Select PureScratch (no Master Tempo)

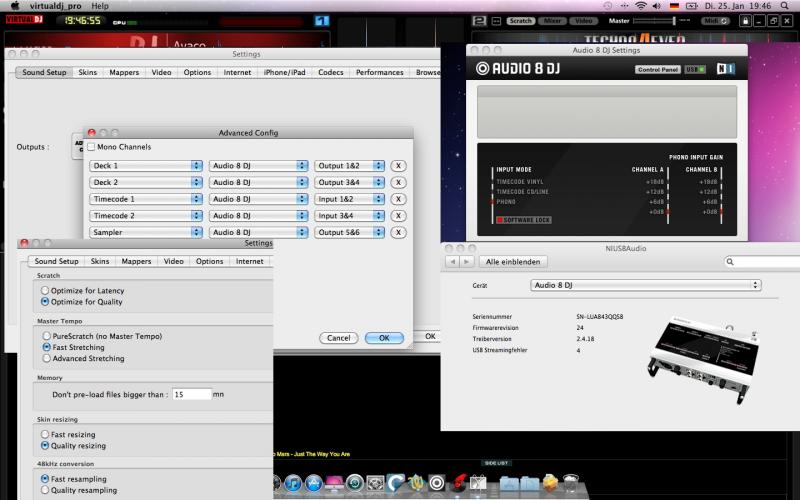pyautogui.click(x=46, y=336)
